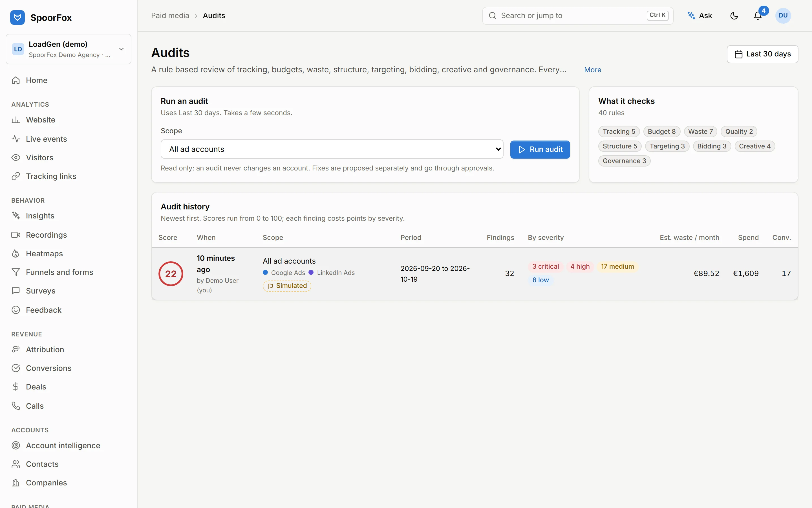Click the Governance 3 rule chip
The width and height of the screenshot is (812, 508).
coord(624,161)
